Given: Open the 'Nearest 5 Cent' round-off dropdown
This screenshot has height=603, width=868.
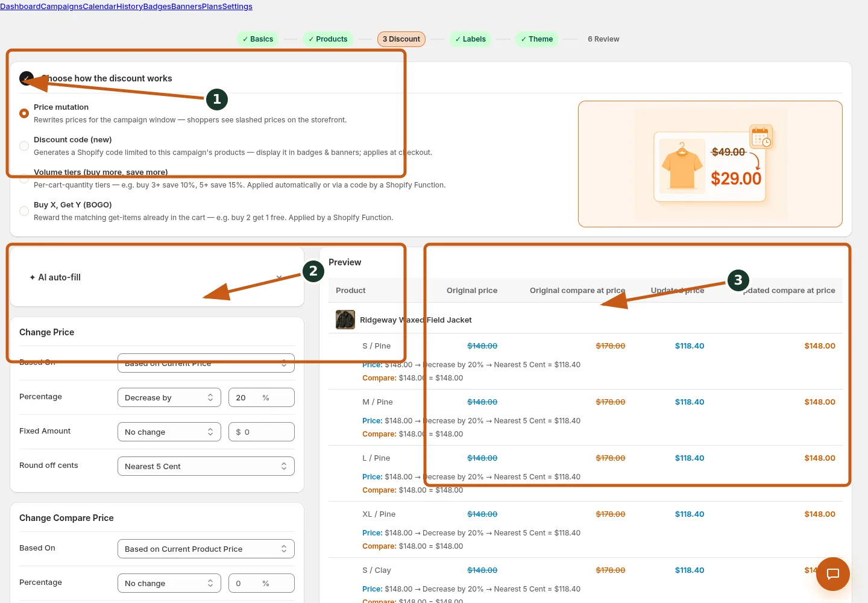Looking at the screenshot, I should (206, 466).
